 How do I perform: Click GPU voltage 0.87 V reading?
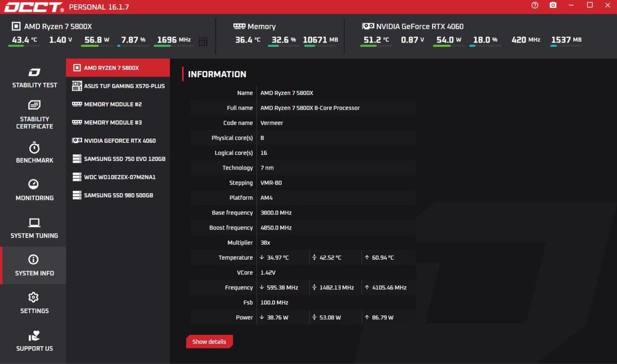pyautogui.click(x=412, y=39)
